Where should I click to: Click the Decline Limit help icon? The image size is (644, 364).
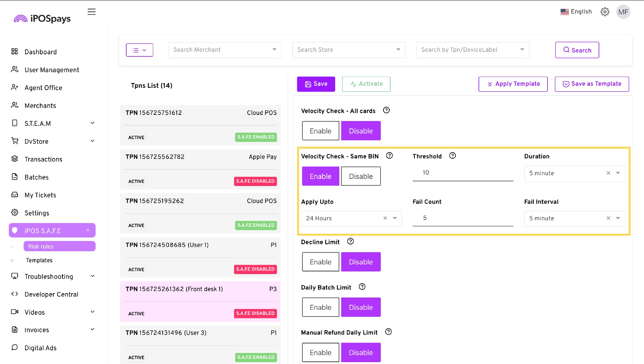(x=350, y=241)
